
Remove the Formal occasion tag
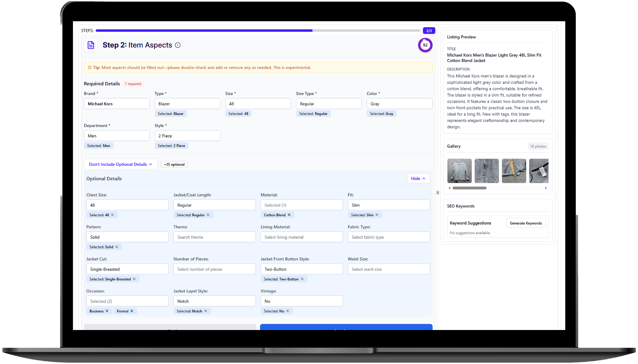[132, 311]
